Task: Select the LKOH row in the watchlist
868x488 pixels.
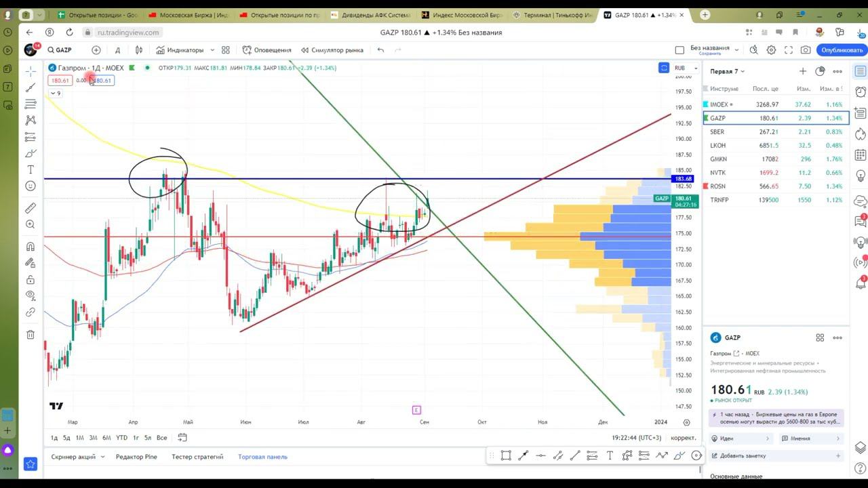Action: click(776, 145)
